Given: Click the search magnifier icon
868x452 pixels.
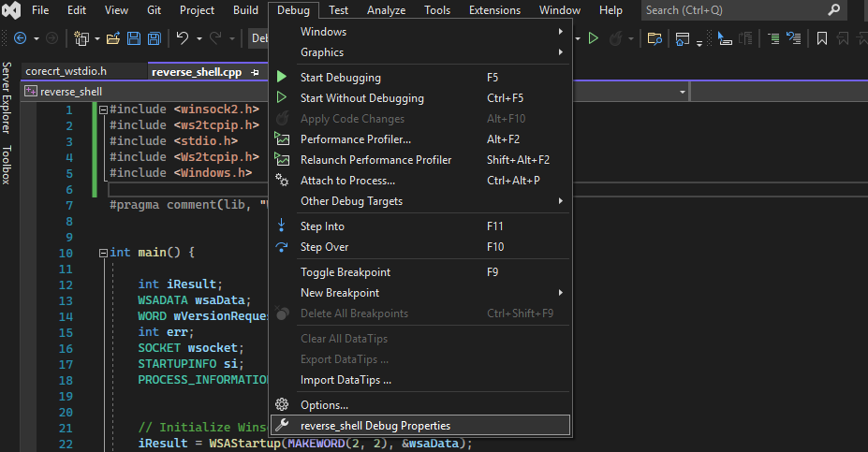Looking at the screenshot, I should pyautogui.click(x=833, y=10).
